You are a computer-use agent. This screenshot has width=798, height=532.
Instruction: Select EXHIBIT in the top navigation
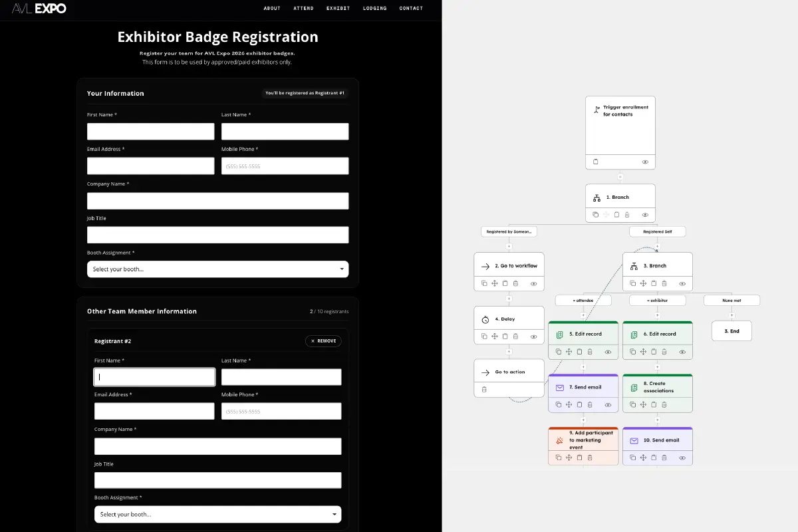click(338, 8)
